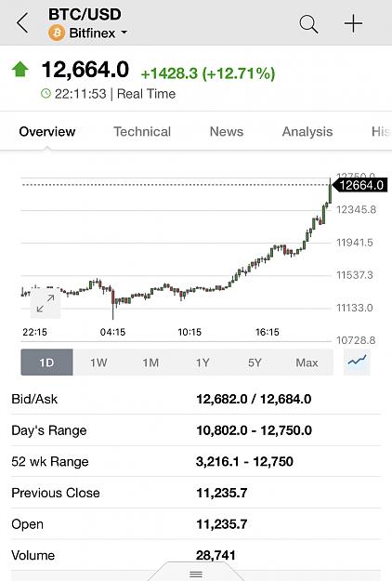The image size is (392, 581).
Task: Select the 1W timeframe
Action: [98, 362]
